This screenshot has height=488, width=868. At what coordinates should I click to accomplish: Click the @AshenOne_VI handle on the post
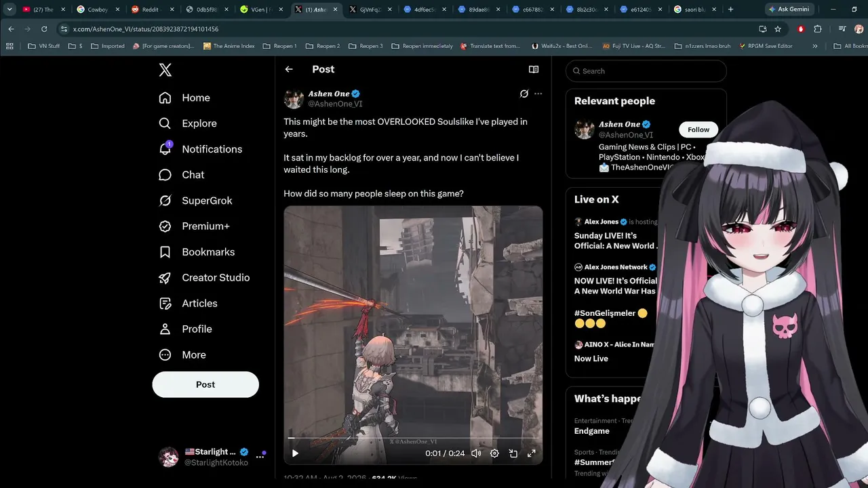tap(336, 104)
